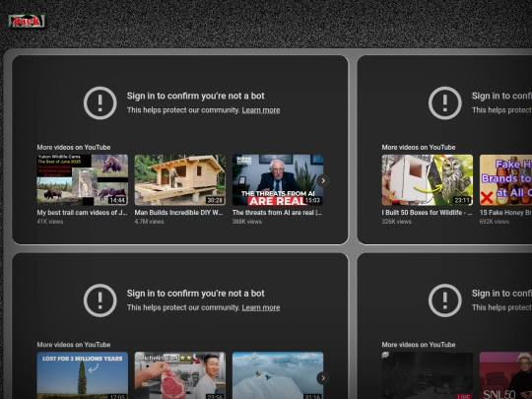This screenshot has height=399, width=532.
Task: Click 'Sign in to conf' heading in top-right panel
Action: coord(501,96)
